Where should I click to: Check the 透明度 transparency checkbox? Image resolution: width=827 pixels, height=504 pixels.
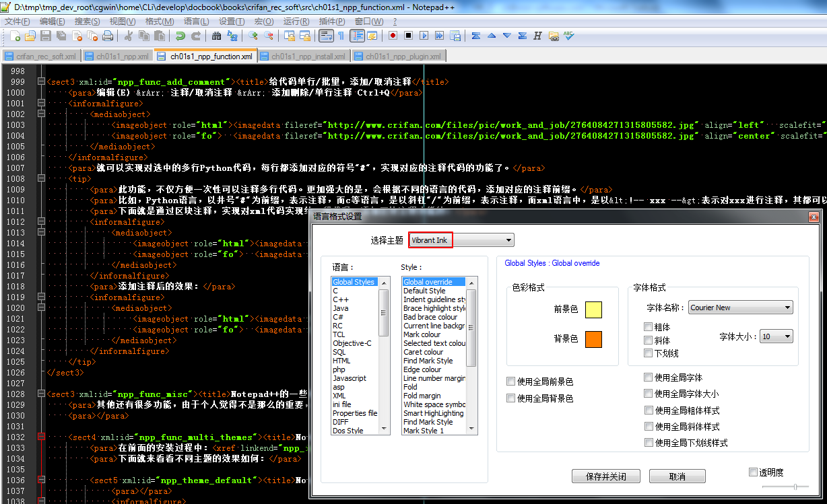753,472
